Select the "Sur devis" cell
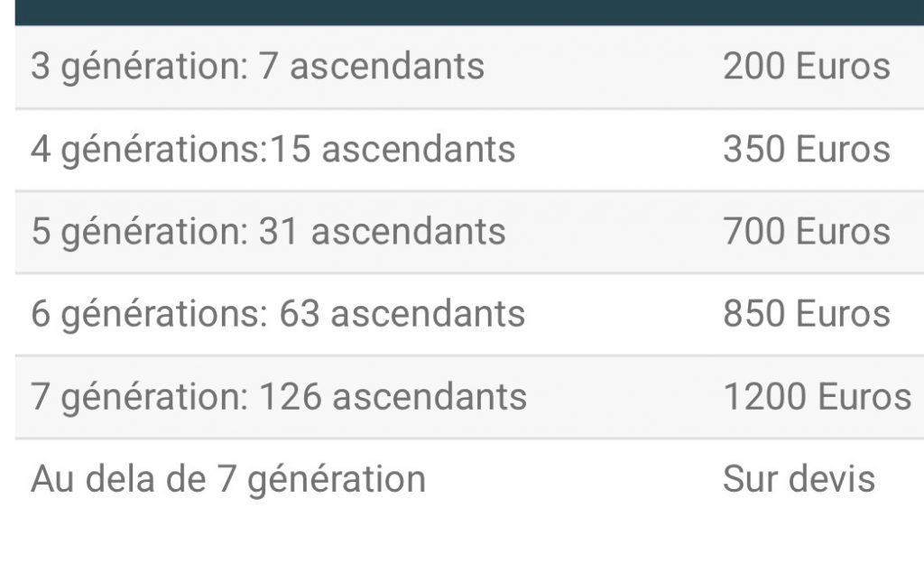The height and width of the screenshot is (573, 924). (799, 479)
